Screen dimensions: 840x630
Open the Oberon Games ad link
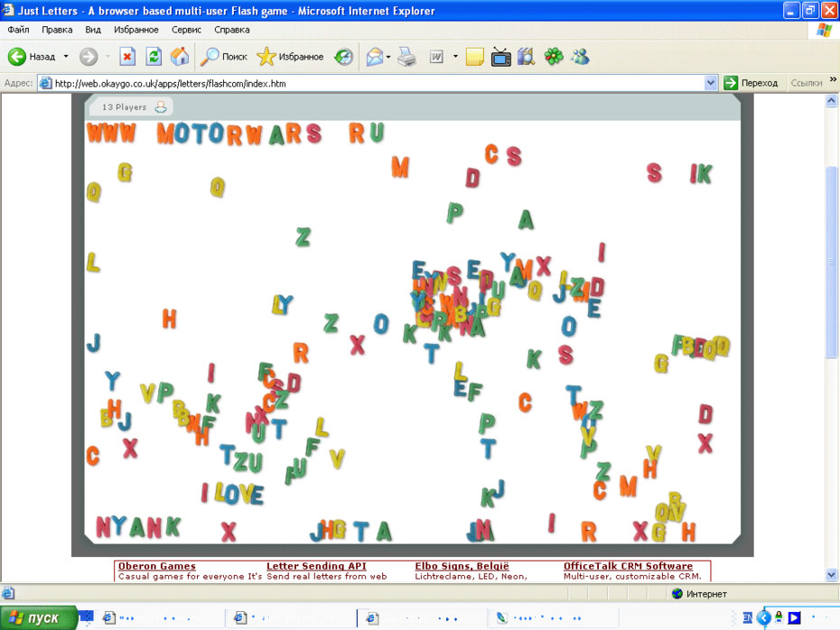[157, 566]
